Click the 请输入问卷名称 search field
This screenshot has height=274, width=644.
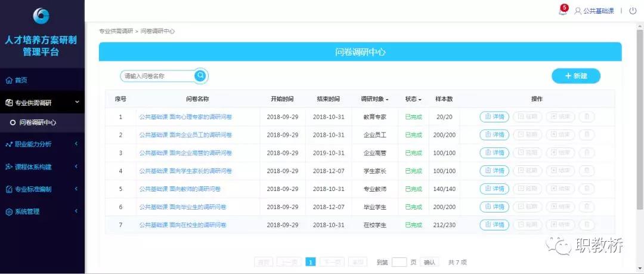[157, 76]
